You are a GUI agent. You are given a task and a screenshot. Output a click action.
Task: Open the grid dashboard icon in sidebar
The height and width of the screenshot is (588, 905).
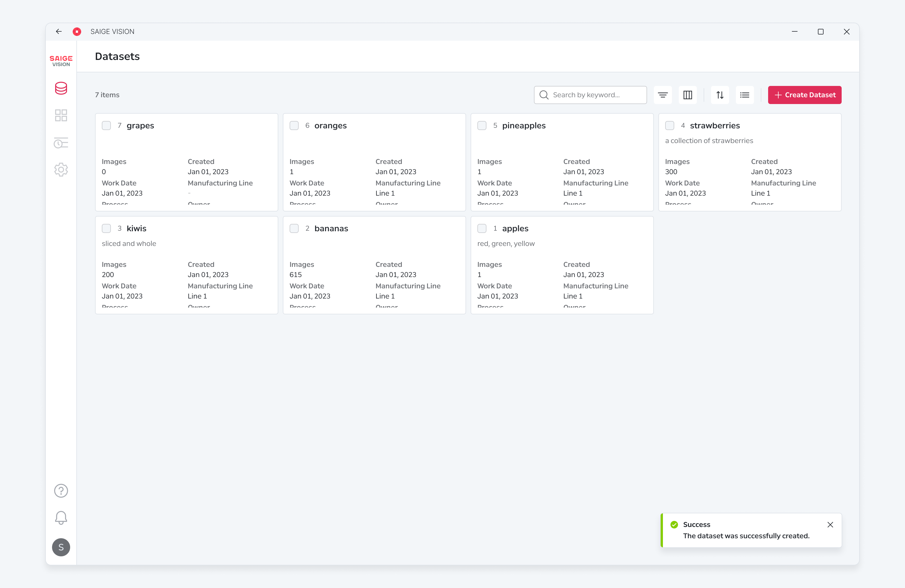tap(61, 115)
